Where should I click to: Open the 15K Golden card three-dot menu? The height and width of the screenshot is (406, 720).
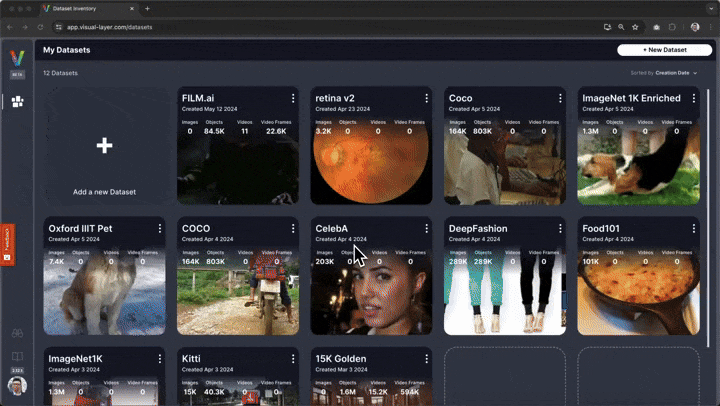click(427, 359)
